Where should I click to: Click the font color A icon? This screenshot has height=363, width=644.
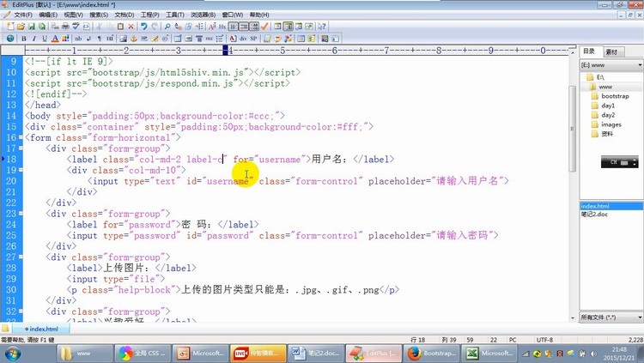coord(55,39)
